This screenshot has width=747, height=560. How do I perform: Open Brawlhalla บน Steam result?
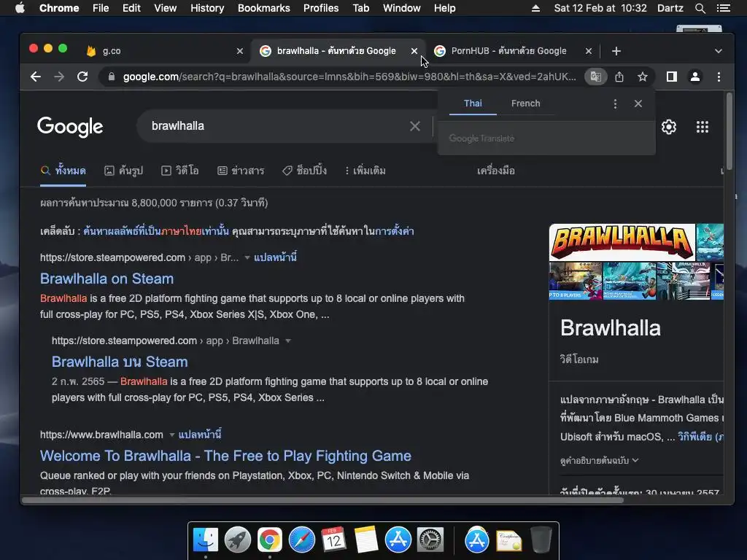pyautogui.click(x=120, y=362)
